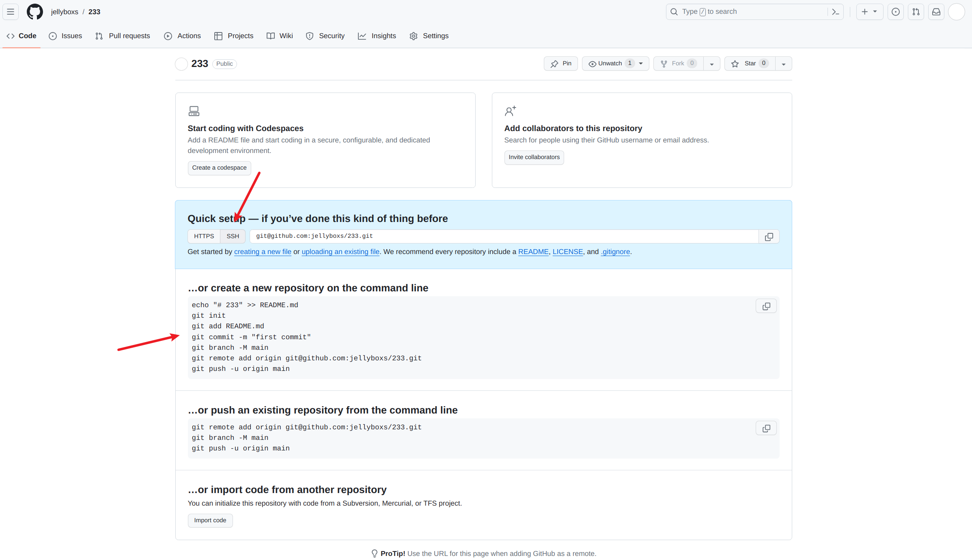Select the SSH protocol toggle
Image resolution: width=972 pixels, height=560 pixels.
coord(233,237)
